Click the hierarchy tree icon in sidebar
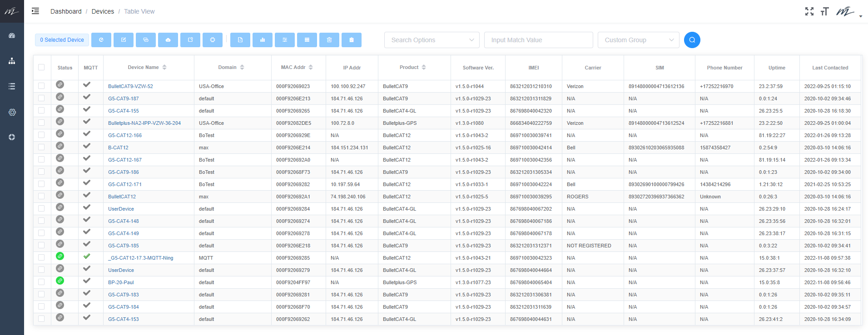 click(12, 61)
